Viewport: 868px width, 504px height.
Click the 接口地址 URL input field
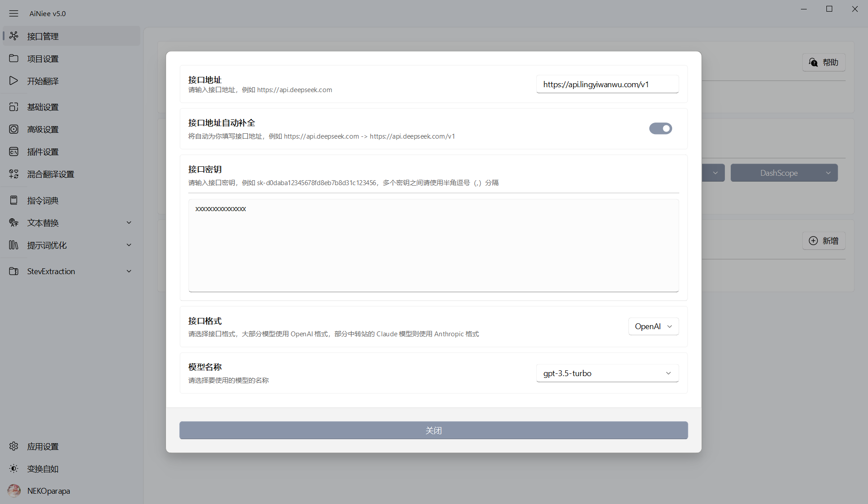point(607,85)
